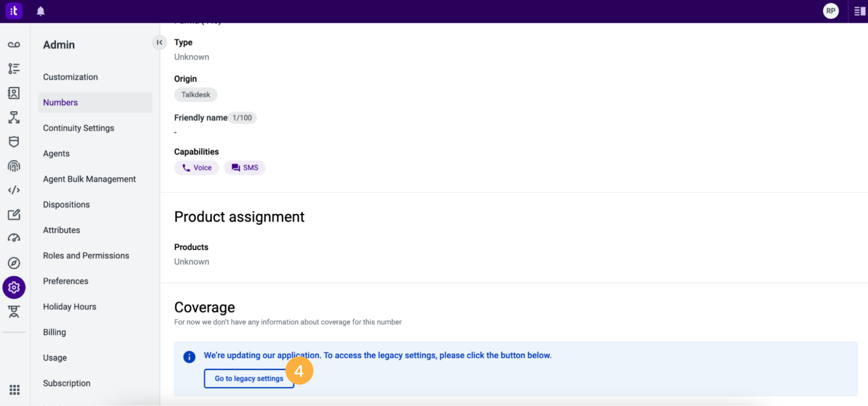Open Billing in Admin menu
Screen dimensions: 868x406
coord(54,332)
